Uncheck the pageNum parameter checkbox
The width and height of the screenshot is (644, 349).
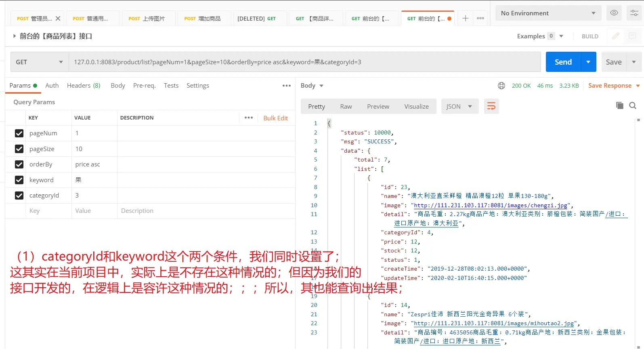pyautogui.click(x=19, y=133)
